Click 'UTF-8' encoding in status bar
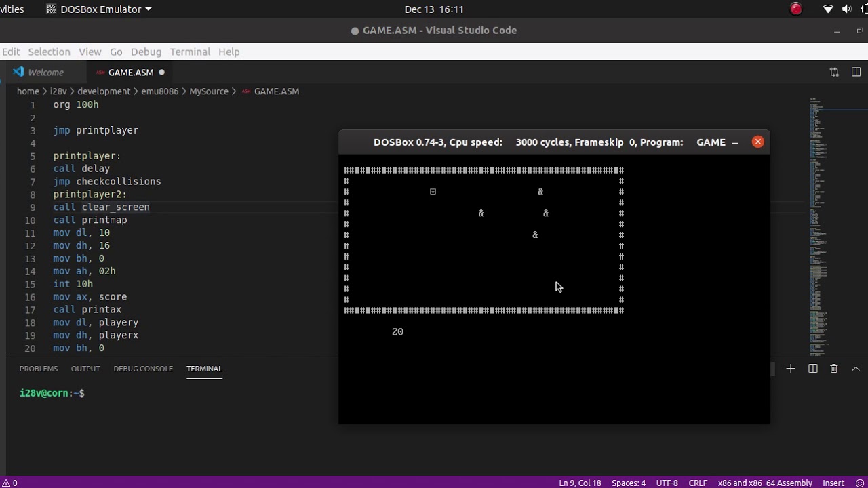868x488 pixels. pyautogui.click(x=667, y=483)
